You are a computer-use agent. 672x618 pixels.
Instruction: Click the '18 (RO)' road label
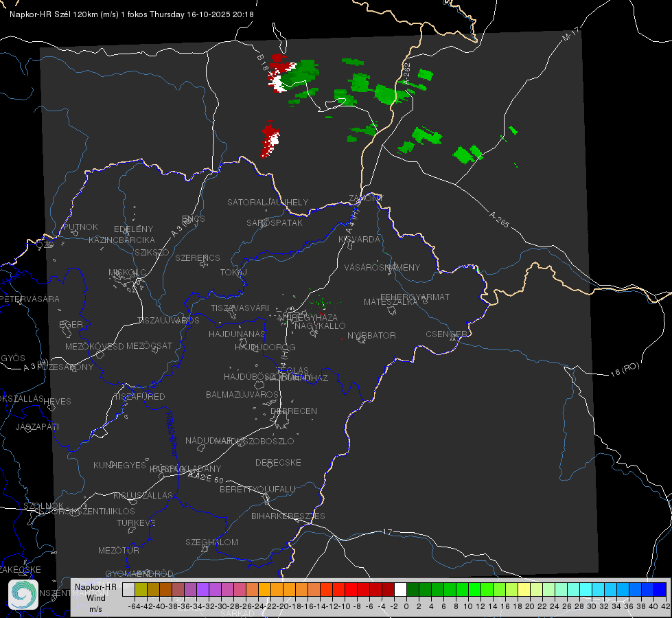625,369
